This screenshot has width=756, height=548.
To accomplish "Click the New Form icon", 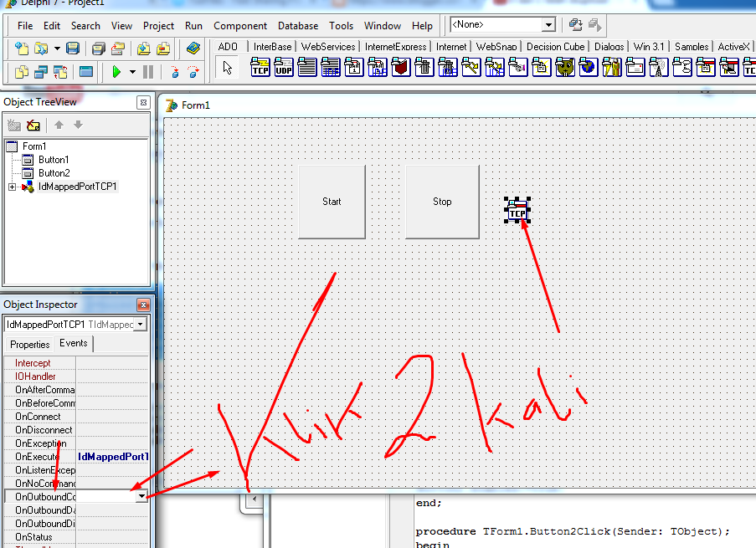I will click(86, 72).
